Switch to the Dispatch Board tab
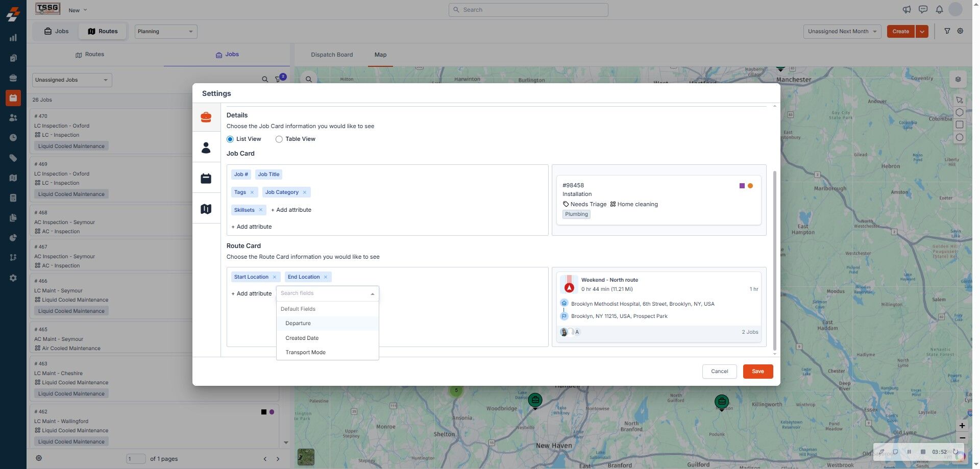 [332, 55]
